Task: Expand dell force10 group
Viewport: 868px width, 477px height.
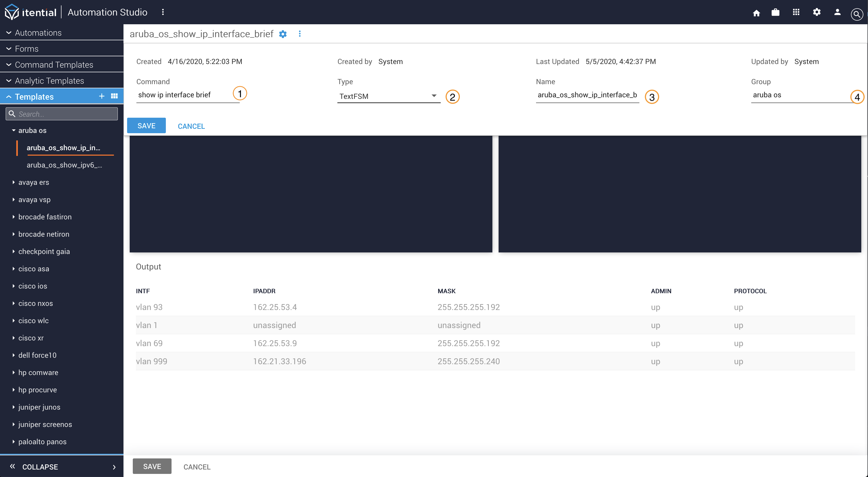Action: 13,355
